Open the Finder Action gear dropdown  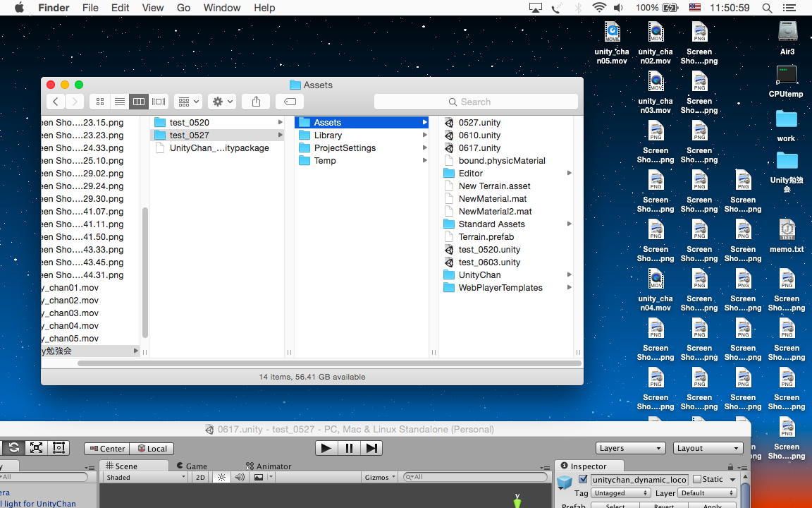pos(221,102)
